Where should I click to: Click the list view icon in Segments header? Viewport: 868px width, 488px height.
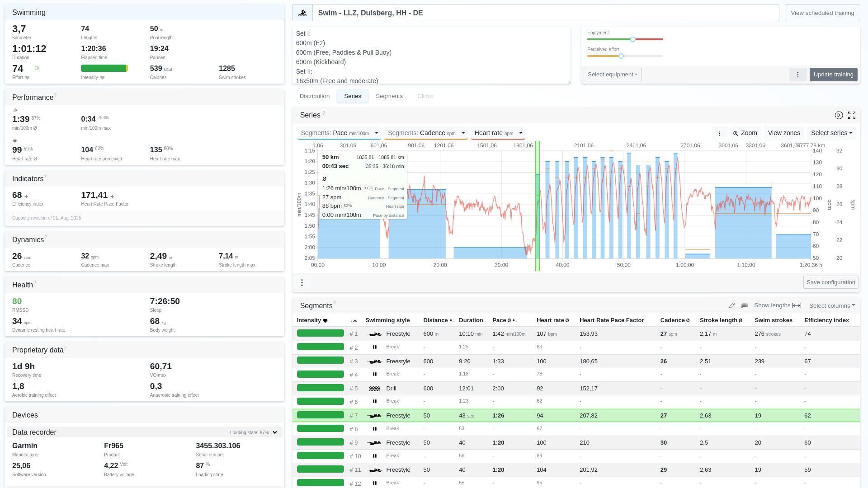[x=745, y=305]
